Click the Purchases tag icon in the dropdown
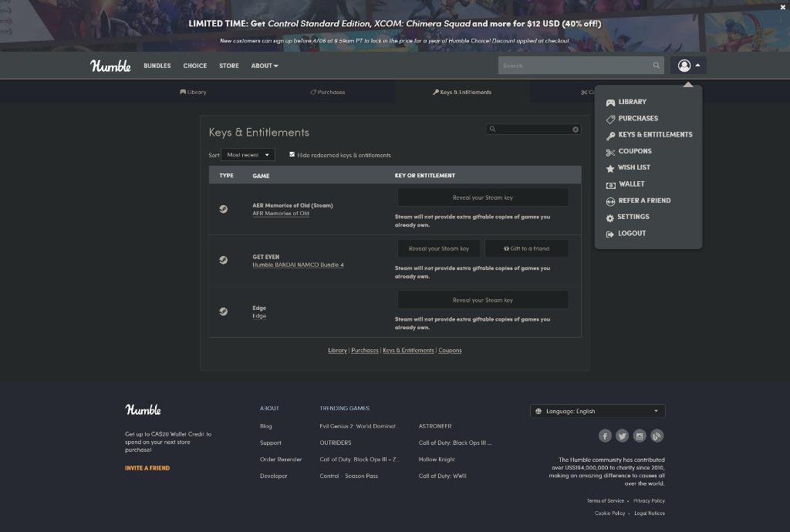The image size is (790, 532). click(610, 119)
